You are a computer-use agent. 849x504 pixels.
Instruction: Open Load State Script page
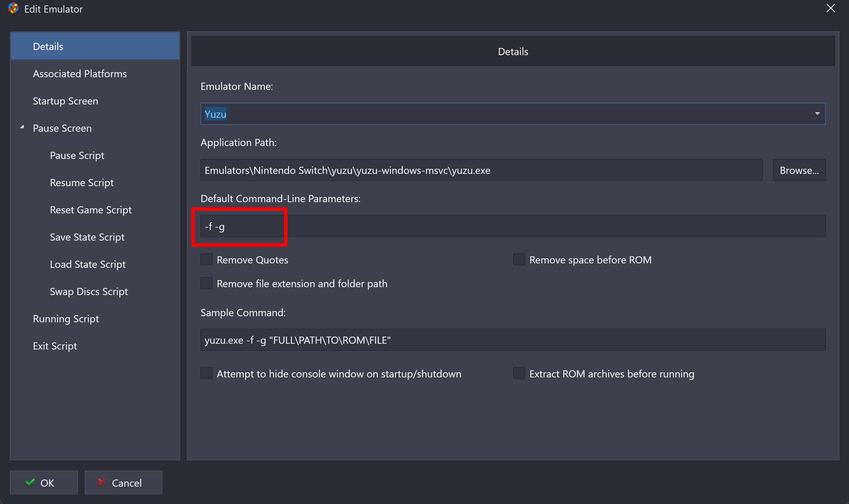[x=88, y=264]
